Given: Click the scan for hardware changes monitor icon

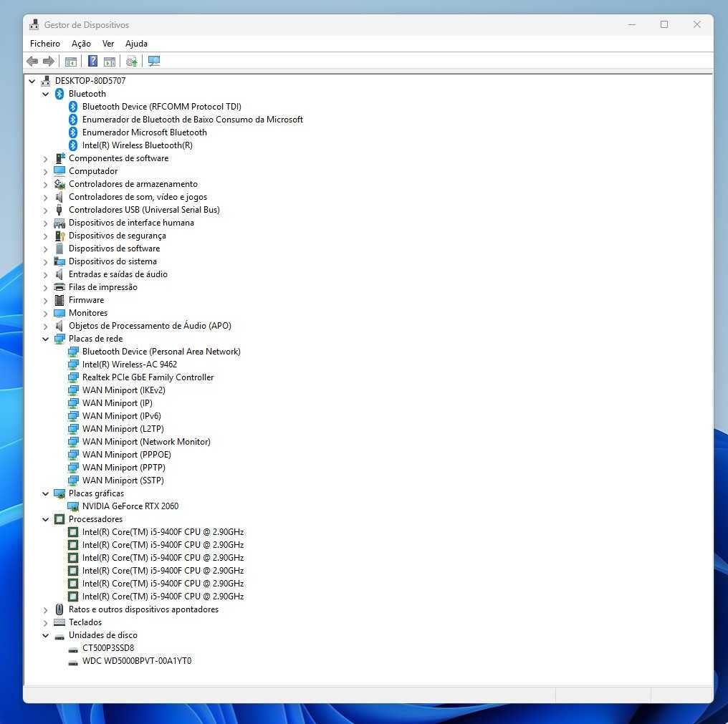Looking at the screenshot, I should coord(153,61).
